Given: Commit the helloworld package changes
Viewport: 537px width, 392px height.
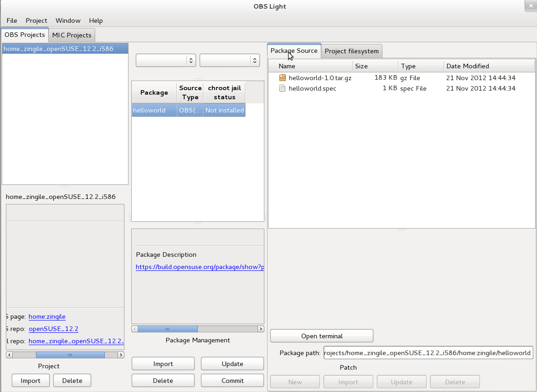Looking at the screenshot, I should click(232, 380).
